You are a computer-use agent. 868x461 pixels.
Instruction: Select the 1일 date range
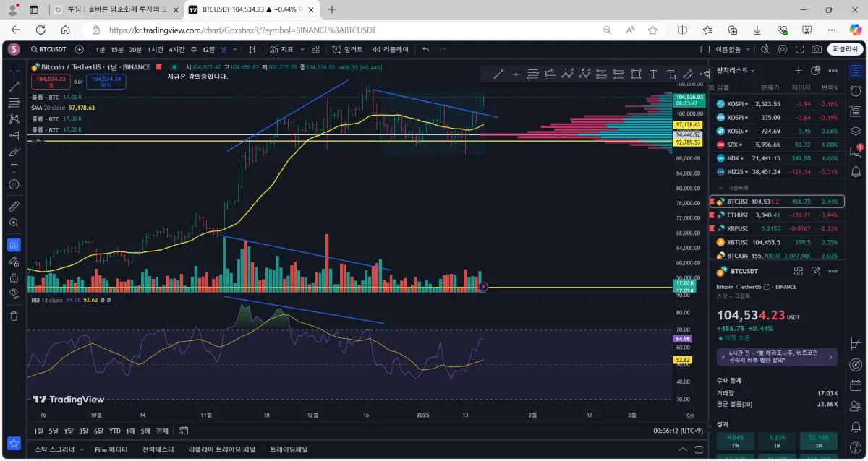coord(38,431)
